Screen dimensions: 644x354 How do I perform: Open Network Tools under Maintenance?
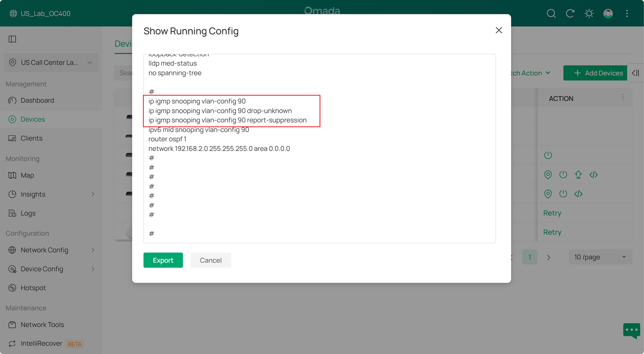pos(42,324)
